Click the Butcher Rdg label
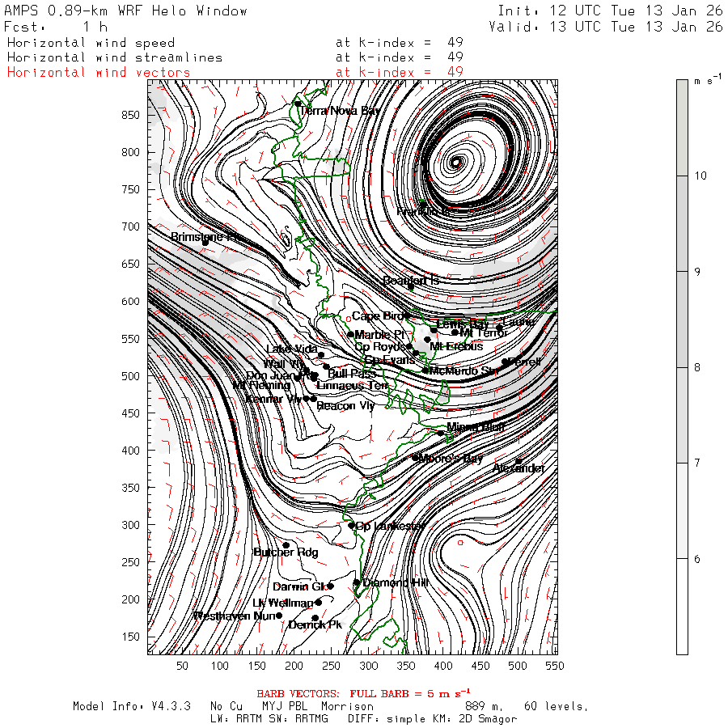Image resolution: width=728 pixels, height=728 pixels. 286,552
